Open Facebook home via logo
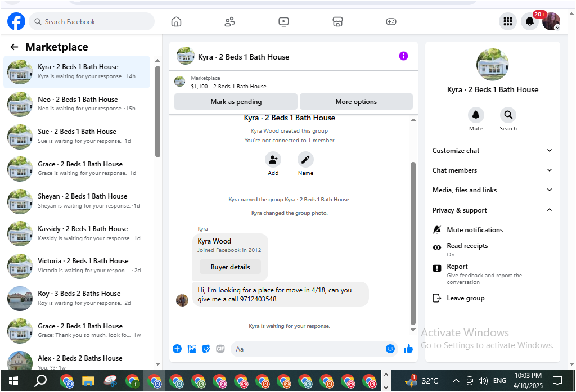 point(16,22)
